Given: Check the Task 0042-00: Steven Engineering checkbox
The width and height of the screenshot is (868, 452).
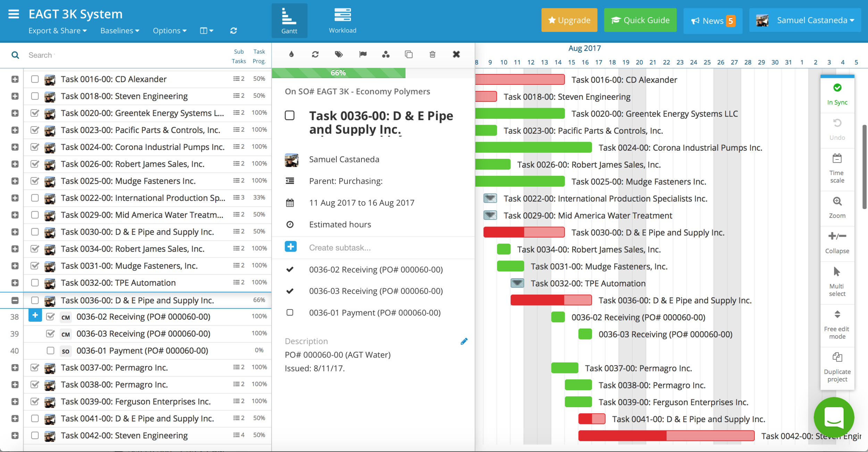Looking at the screenshot, I should (35, 435).
